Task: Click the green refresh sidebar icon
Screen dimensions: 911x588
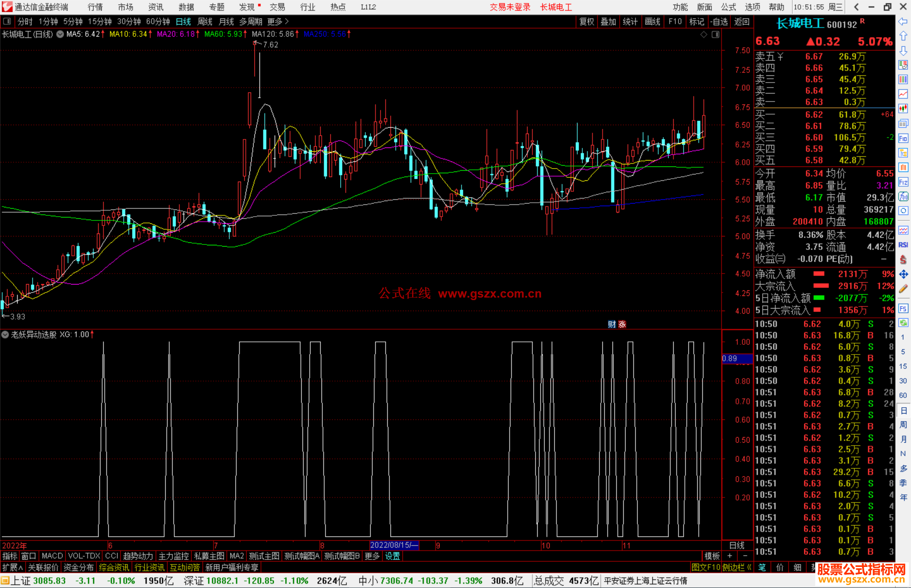Action: pos(903,323)
